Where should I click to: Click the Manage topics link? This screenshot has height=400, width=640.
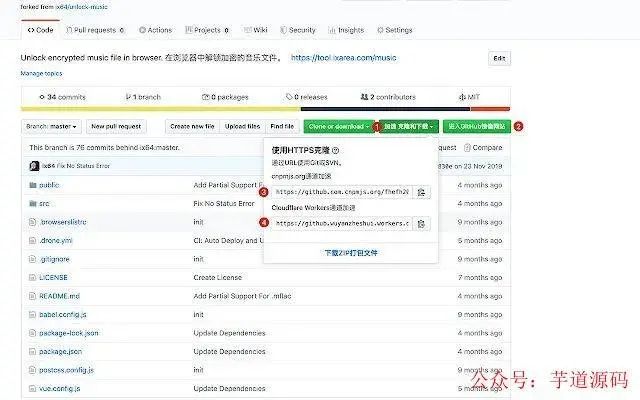pyautogui.click(x=41, y=73)
